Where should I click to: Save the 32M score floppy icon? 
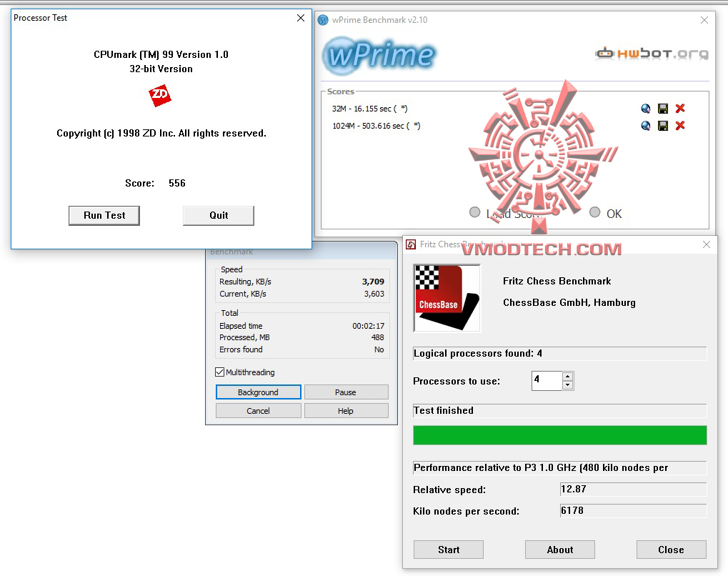663,109
